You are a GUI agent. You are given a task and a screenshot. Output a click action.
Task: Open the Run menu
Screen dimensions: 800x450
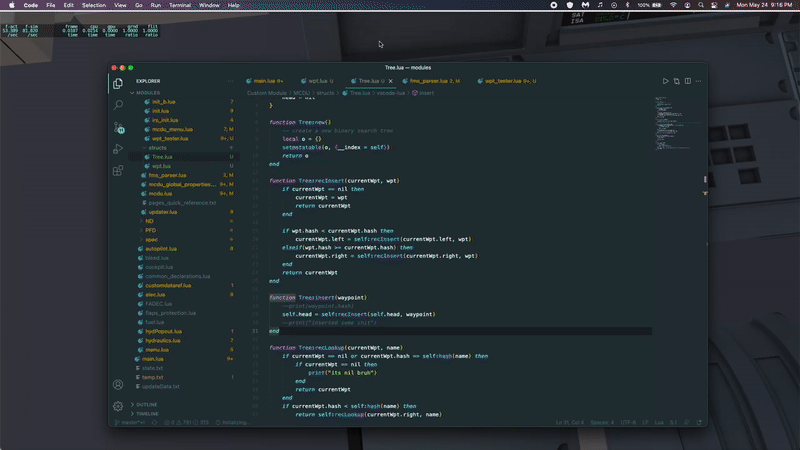click(x=156, y=5)
